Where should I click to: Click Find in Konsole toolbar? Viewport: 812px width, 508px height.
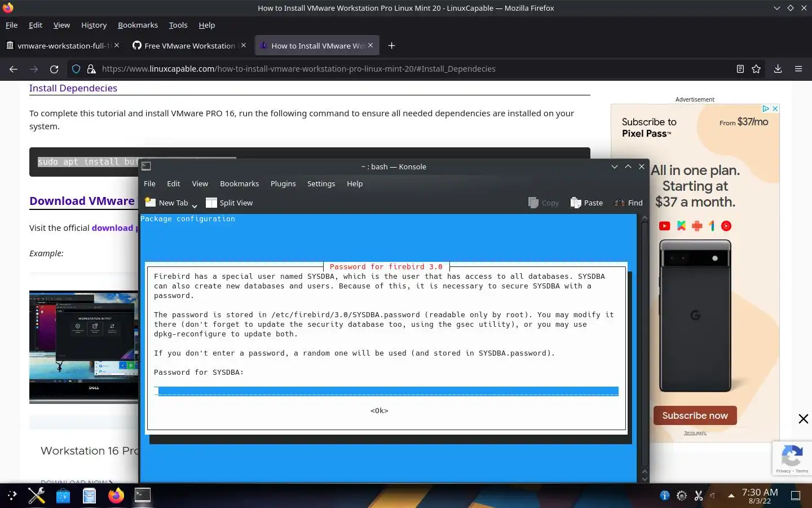pos(628,203)
